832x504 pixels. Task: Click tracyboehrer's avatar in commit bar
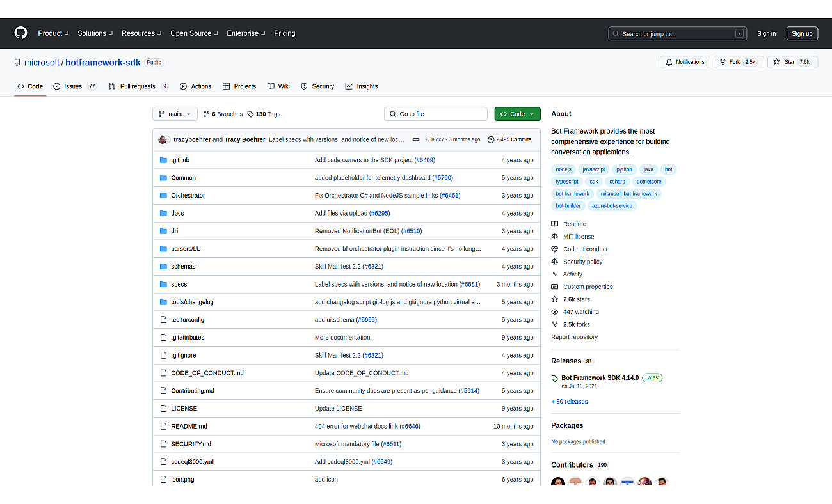click(164, 139)
